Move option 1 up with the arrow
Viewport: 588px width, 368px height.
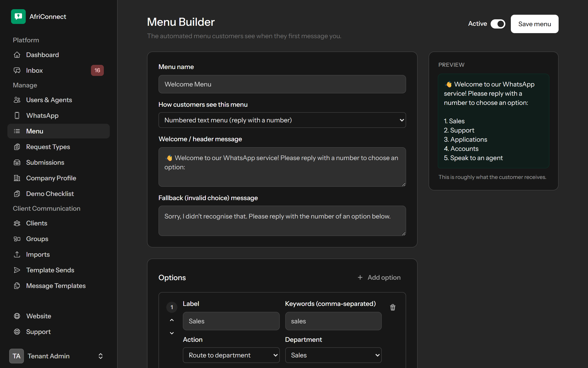pyautogui.click(x=172, y=320)
